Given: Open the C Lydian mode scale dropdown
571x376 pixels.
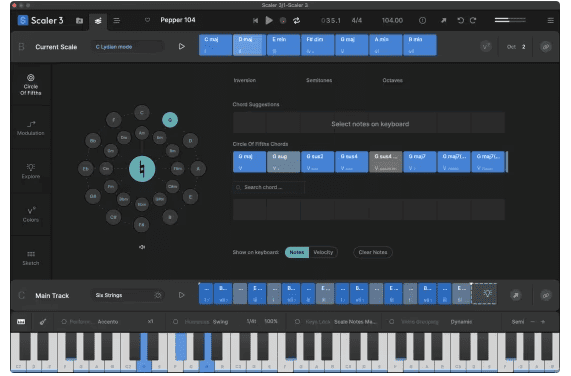Looking at the screenshot, I should 127,47.
